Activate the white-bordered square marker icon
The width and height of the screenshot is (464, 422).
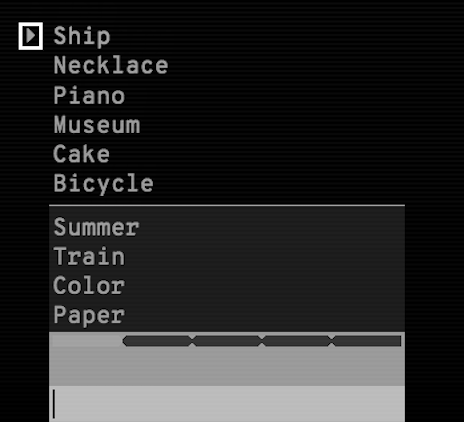click(x=31, y=36)
